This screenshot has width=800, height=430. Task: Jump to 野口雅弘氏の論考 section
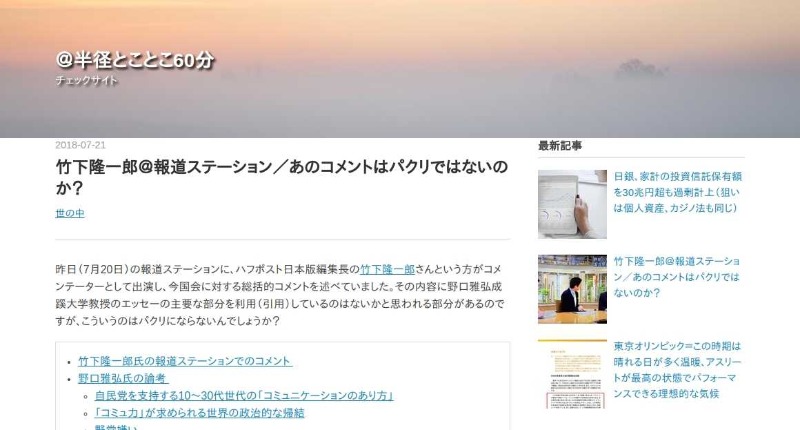(122, 378)
